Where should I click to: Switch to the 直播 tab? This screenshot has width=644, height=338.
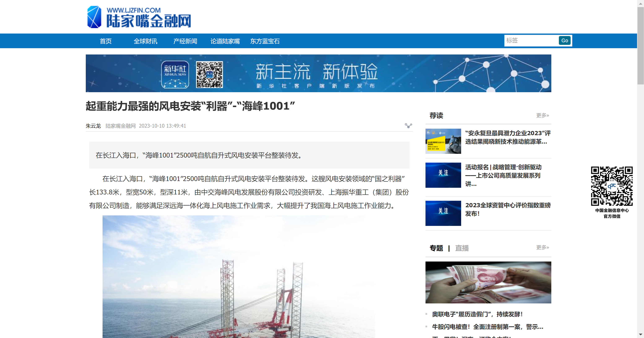click(x=462, y=248)
